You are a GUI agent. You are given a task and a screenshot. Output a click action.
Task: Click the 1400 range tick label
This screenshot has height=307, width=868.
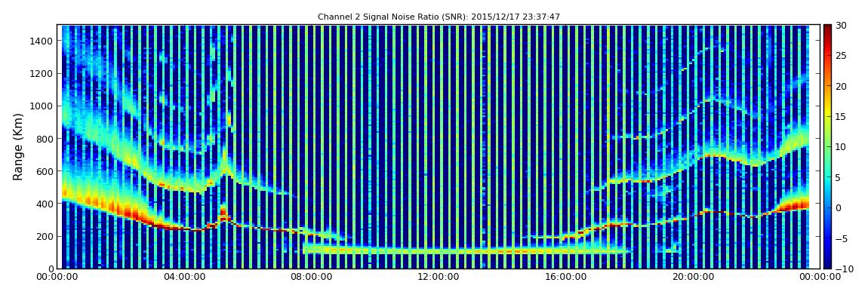pyautogui.click(x=42, y=41)
